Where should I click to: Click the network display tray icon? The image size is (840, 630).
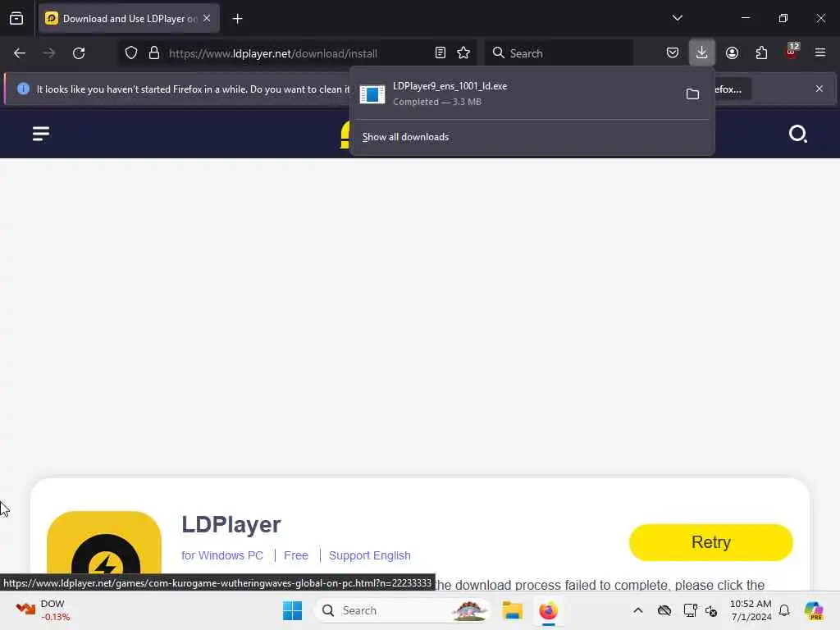(x=690, y=610)
